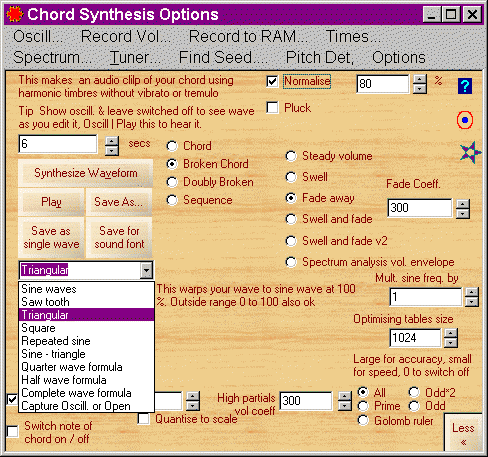
Task: Open the waveform type dropdown arrow
Action: (x=146, y=270)
